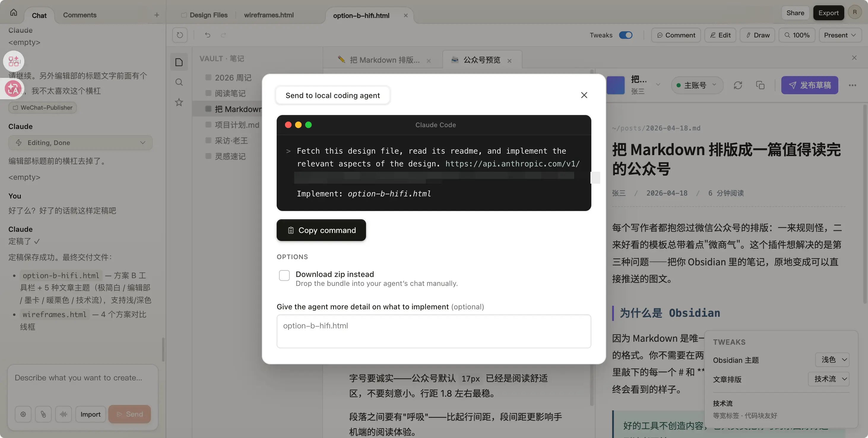Viewport: 868px width, 438px height.
Task: Switch to the Comments tab
Action: [80, 15]
